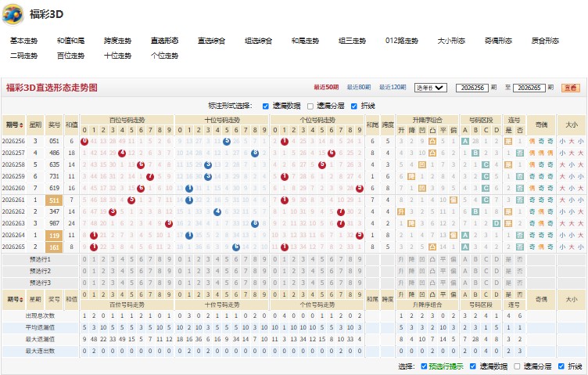This screenshot has width=588, height=375.
Task: Click the 平均遗漏值 row label
Action: (40, 328)
